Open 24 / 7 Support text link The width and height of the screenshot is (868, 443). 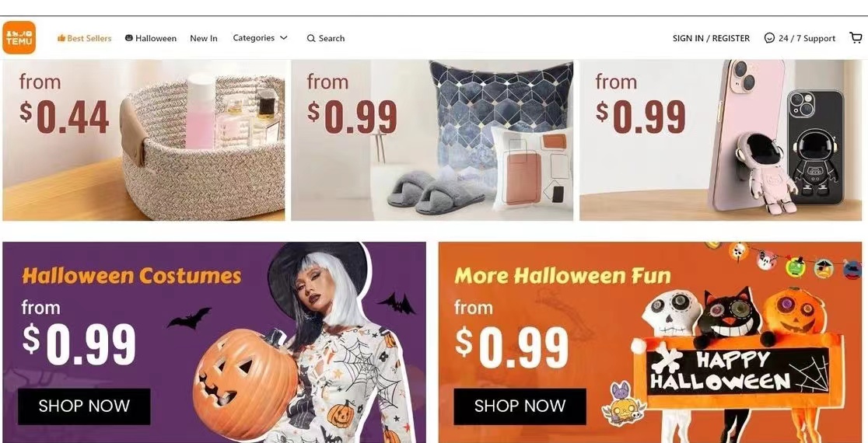807,38
